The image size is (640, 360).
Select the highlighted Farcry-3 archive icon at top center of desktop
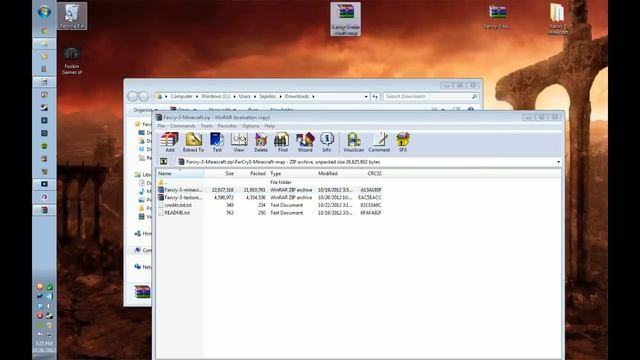[x=345, y=19]
